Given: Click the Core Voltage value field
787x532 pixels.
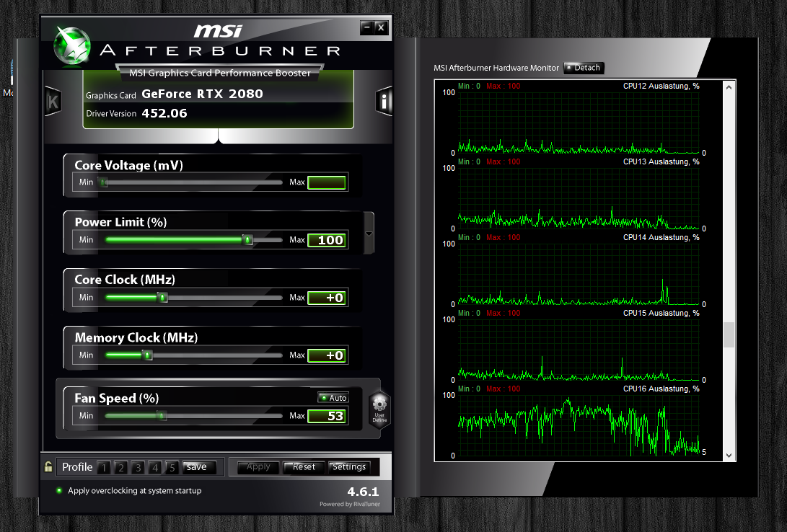Looking at the screenshot, I should tap(327, 182).
